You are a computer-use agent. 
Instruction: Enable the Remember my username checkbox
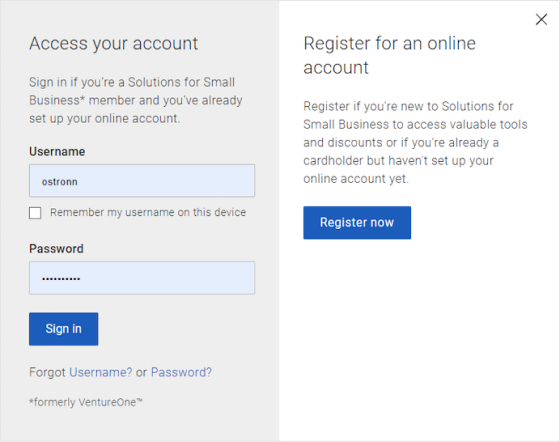click(x=35, y=213)
